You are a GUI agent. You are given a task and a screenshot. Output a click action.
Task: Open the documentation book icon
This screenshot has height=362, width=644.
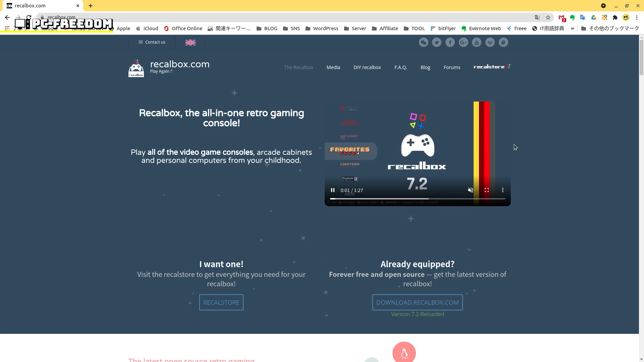click(503, 42)
